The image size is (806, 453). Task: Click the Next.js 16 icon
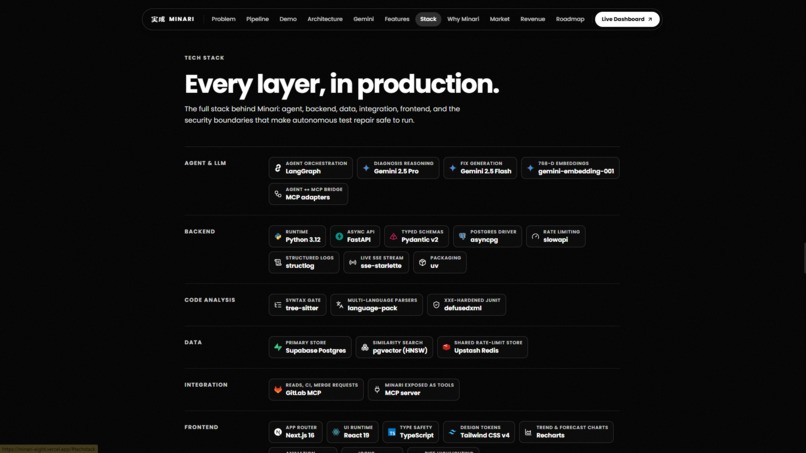click(278, 432)
